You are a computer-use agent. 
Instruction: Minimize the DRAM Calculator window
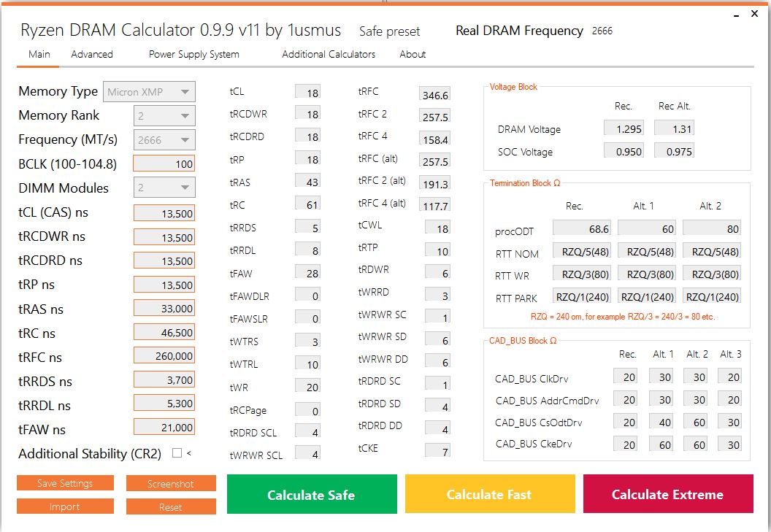(736, 15)
